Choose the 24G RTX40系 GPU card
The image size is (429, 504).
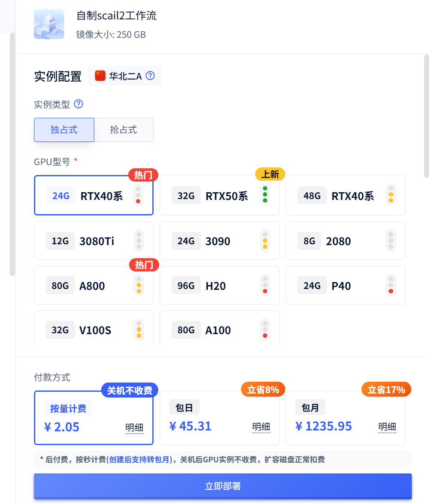93,195
